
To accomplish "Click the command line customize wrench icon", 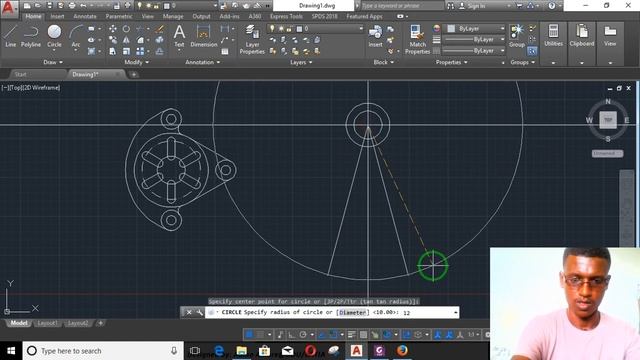I will [x=199, y=313].
